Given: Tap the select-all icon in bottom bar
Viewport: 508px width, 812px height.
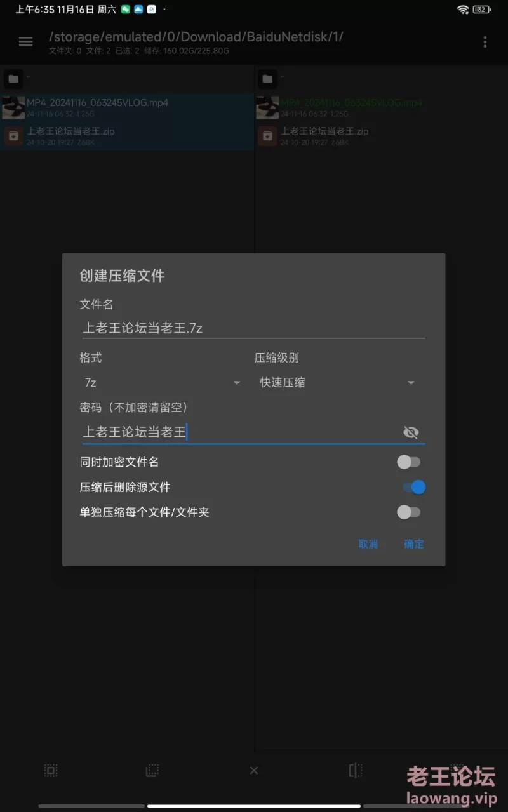Looking at the screenshot, I should pyautogui.click(x=51, y=771).
